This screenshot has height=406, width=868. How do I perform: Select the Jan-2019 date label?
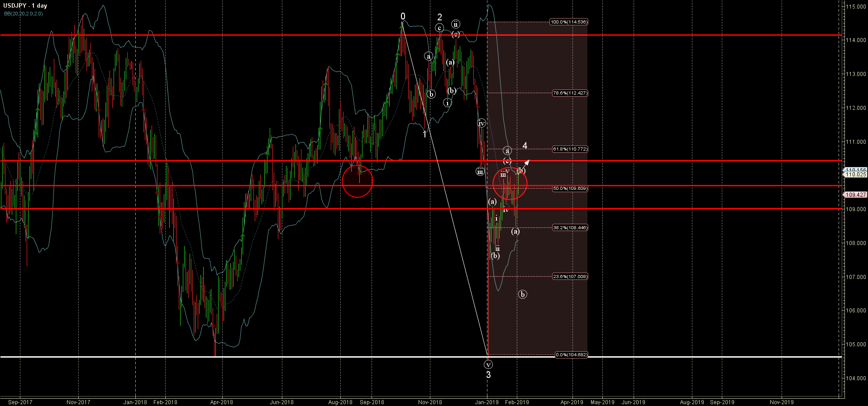(x=486, y=402)
